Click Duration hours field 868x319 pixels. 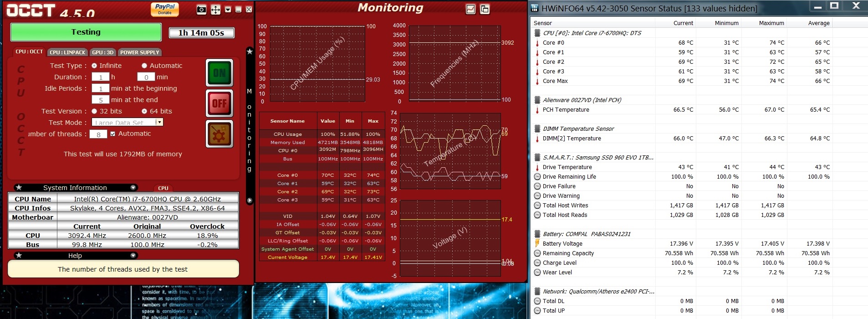coord(101,77)
